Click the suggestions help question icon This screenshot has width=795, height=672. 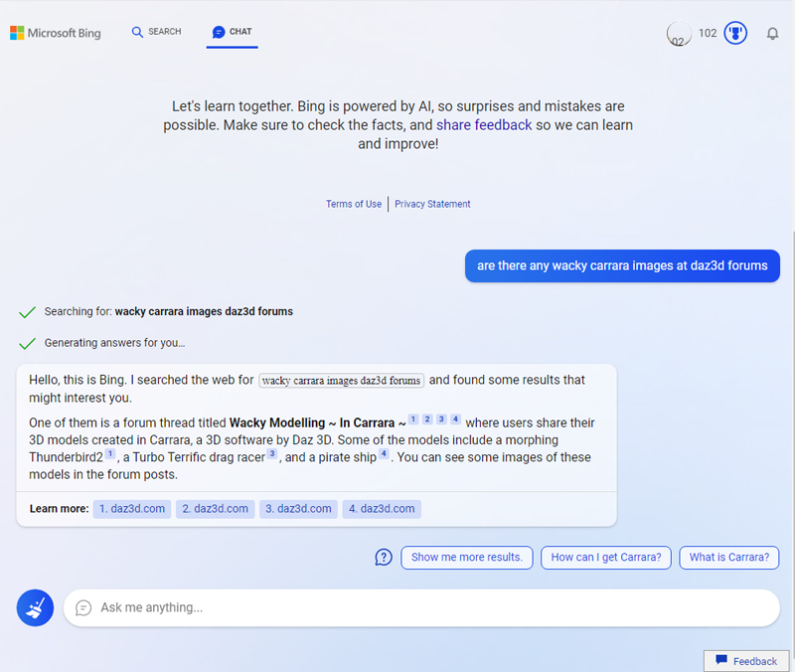tap(384, 558)
